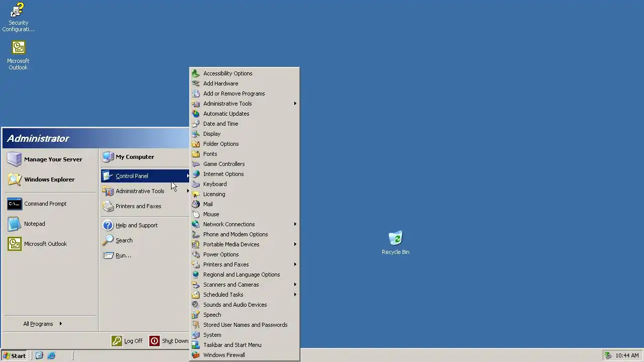Viewport: 644px width, 362px height.
Task: Click Stored User Names and Passwords icon
Action: [x=196, y=325]
